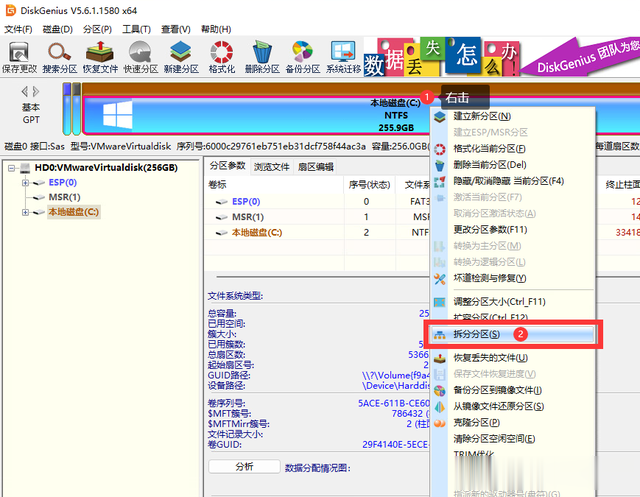This screenshot has height=497, width=640.
Task: Select 本地磁盘(C:) in the disk tree
Action: click(x=73, y=212)
